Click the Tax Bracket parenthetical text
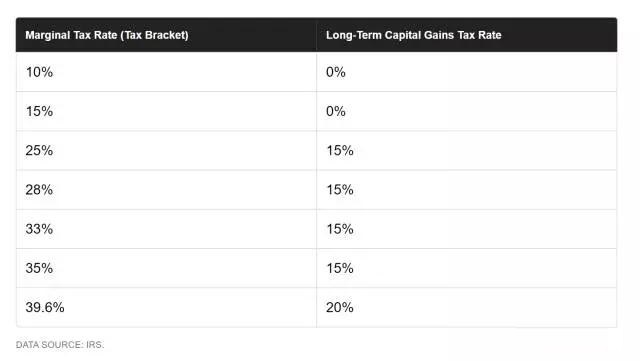Screen dimensions: 640x361 (x=155, y=35)
